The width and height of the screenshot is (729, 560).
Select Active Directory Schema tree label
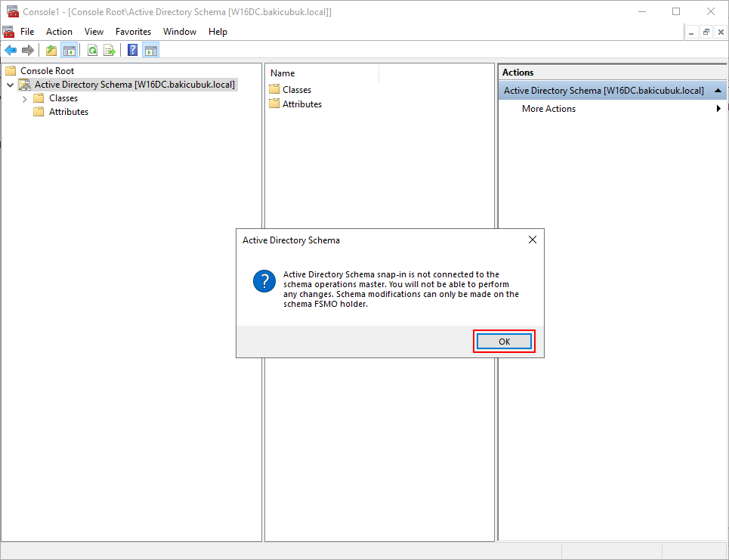[134, 85]
